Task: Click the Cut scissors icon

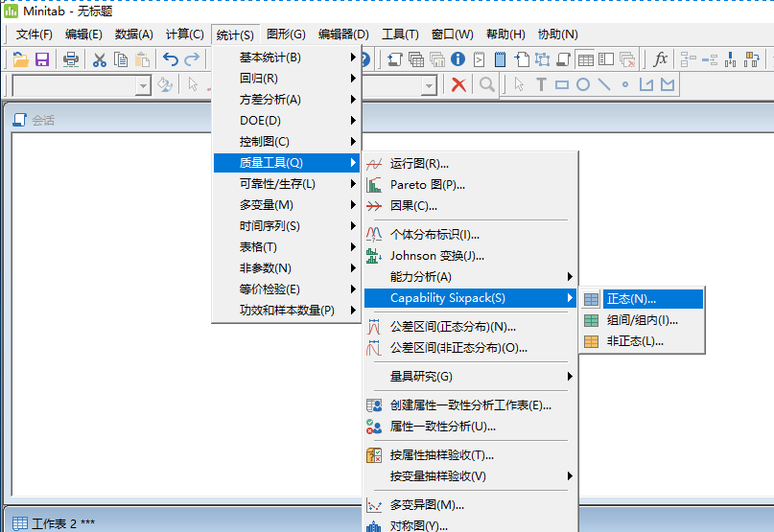Action: tap(99, 59)
